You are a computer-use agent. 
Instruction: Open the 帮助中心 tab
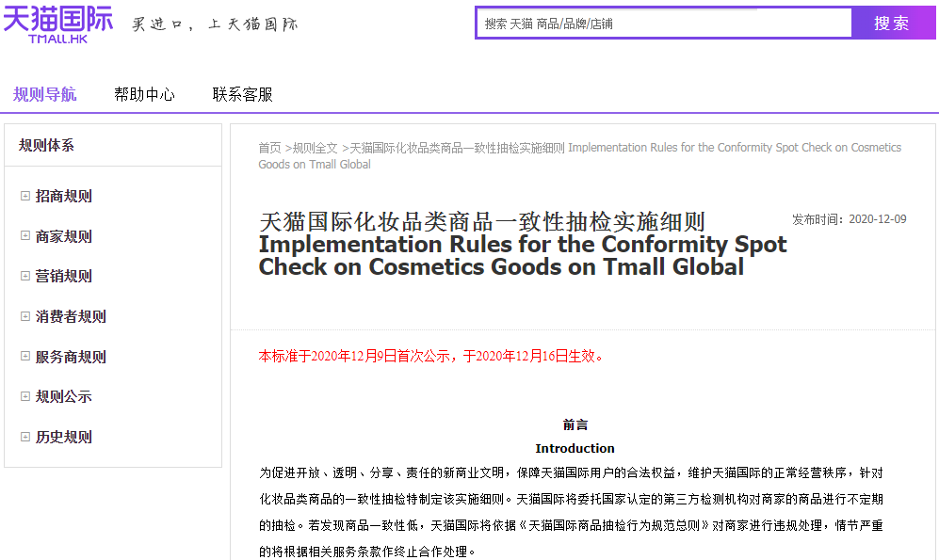coord(144,94)
